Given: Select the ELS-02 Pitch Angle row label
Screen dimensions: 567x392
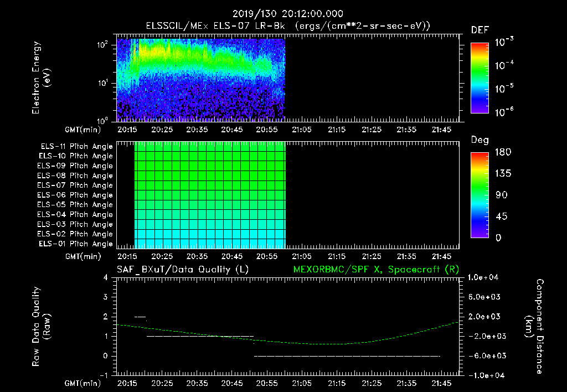Looking at the screenshot, I should [x=75, y=234].
